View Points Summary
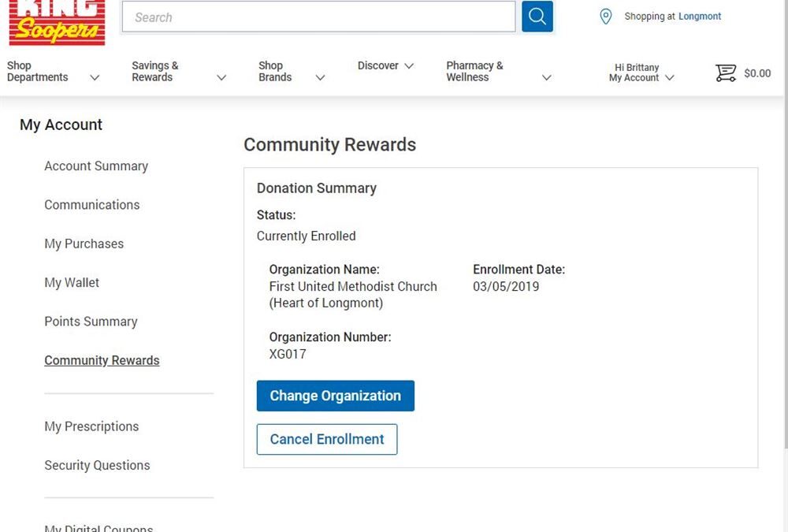The image size is (788, 532). pyautogui.click(x=91, y=322)
